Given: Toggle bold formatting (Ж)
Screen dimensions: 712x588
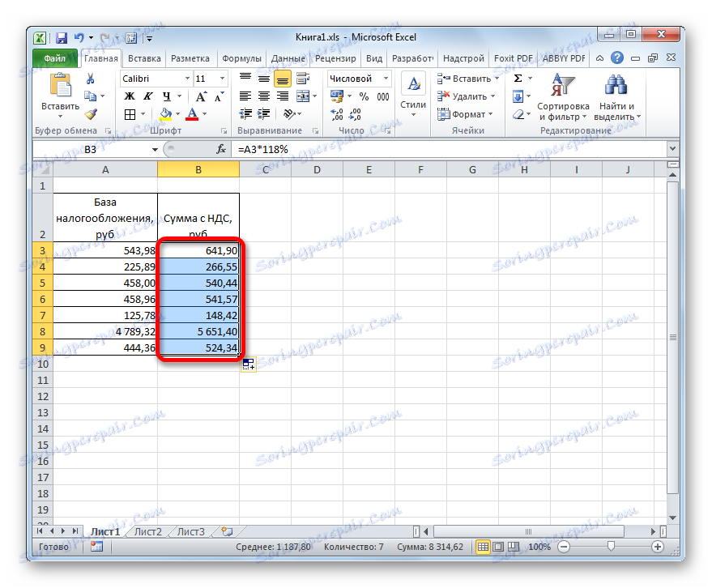Looking at the screenshot, I should click(130, 96).
